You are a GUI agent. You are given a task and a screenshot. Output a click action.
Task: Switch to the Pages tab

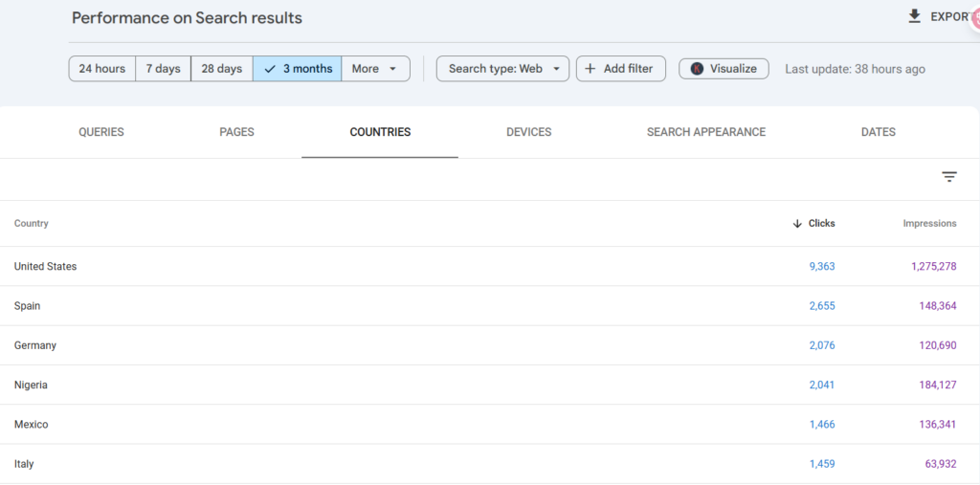(x=236, y=132)
